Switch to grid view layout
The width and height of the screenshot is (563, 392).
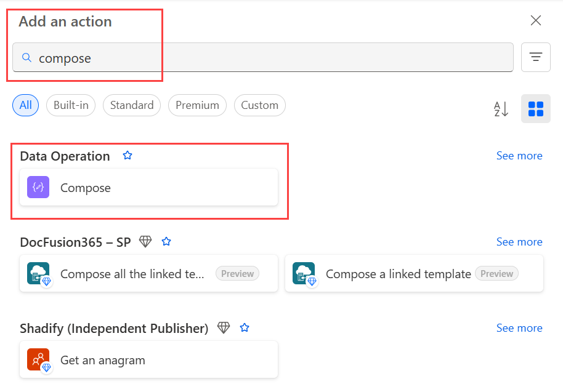pyautogui.click(x=535, y=108)
